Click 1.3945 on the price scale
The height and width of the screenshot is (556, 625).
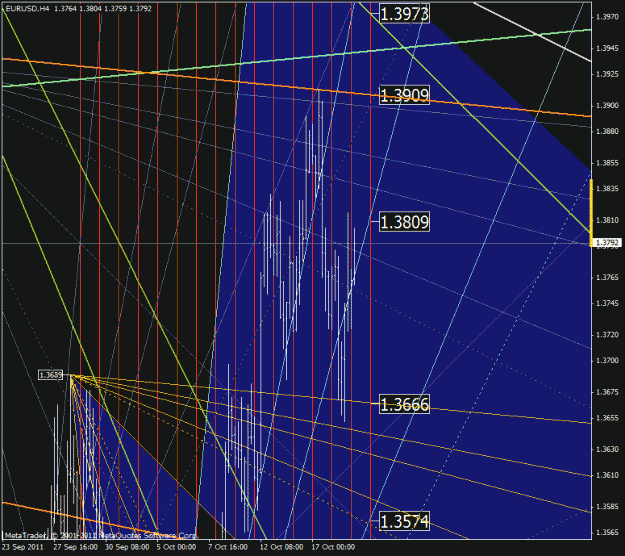607,49
